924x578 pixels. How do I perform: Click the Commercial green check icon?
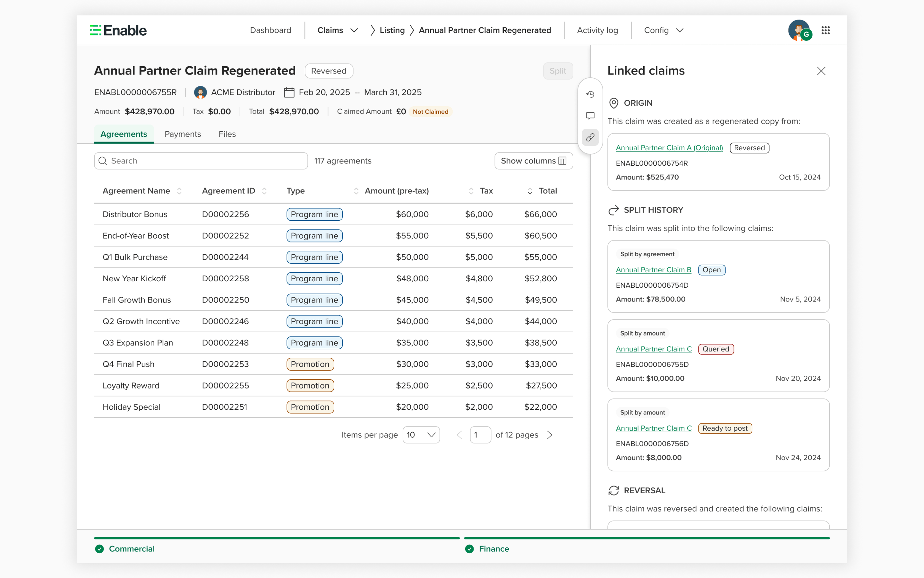click(x=99, y=549)
